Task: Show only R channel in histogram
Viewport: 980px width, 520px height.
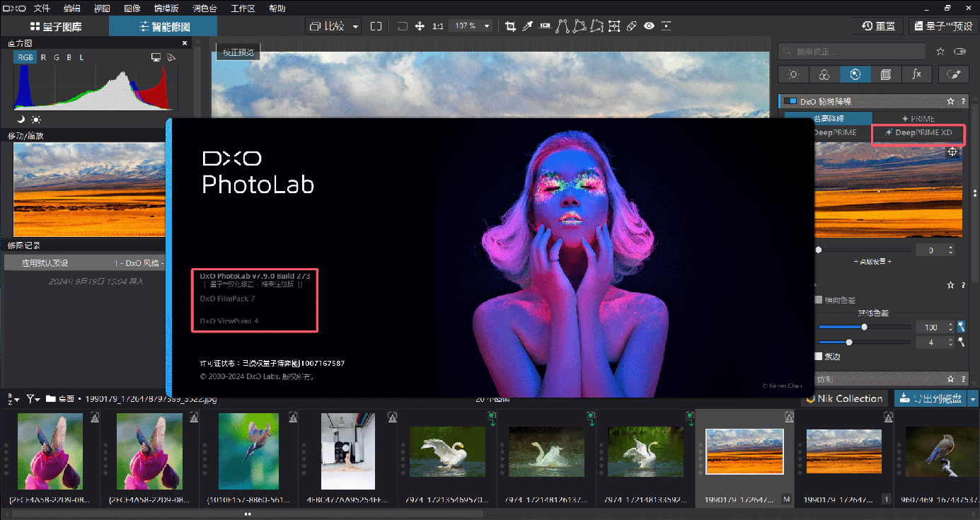Action: pos(43,57)
